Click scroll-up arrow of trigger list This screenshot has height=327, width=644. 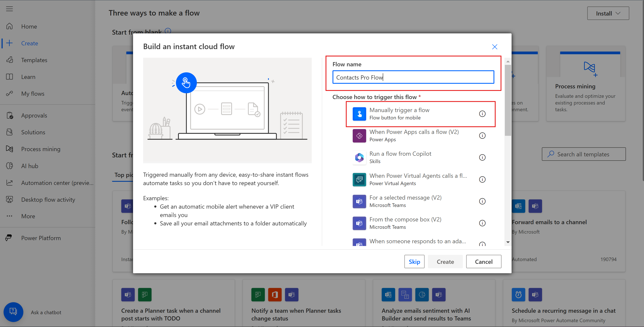pyautogui.click(x=508, y=61)
